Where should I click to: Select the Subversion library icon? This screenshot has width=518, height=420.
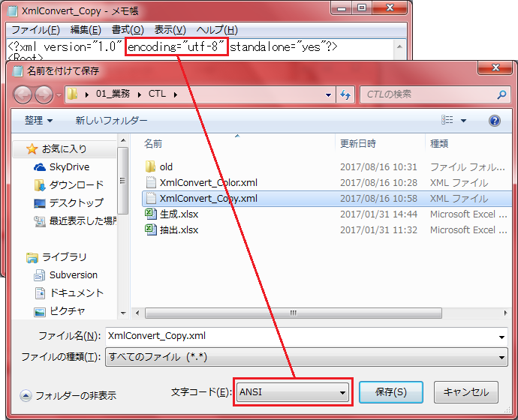tap(40, 275)
